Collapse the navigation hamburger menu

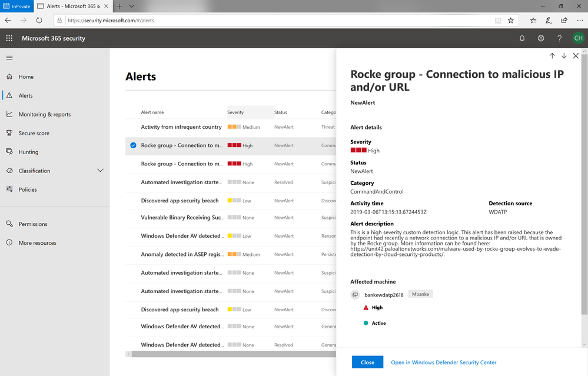point(9,58)
